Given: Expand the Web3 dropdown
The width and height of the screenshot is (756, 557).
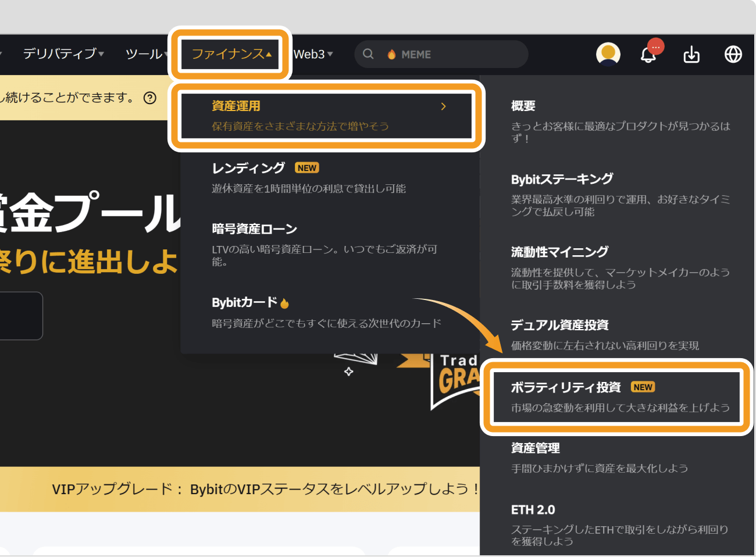Looking at the screenshot, I should [x=313, y=54].
